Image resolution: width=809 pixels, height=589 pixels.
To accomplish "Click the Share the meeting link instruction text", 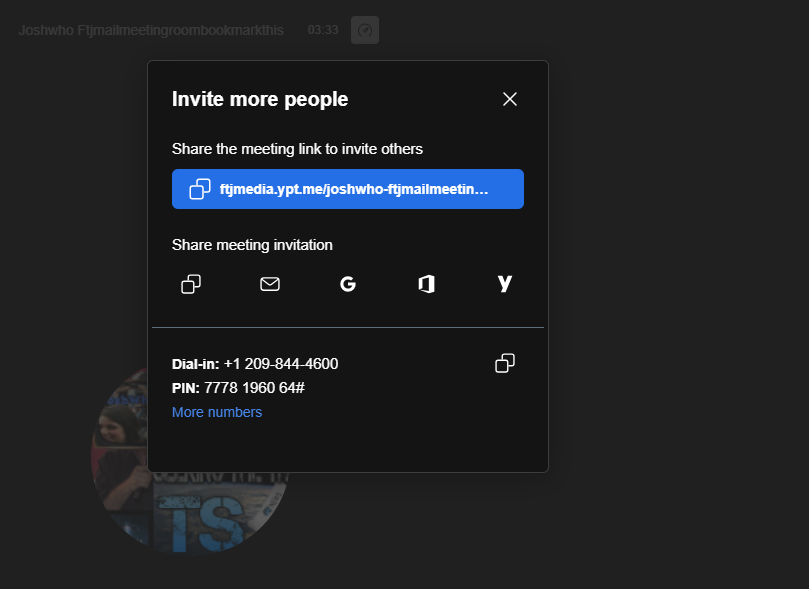I will click(x=297, y=149).
